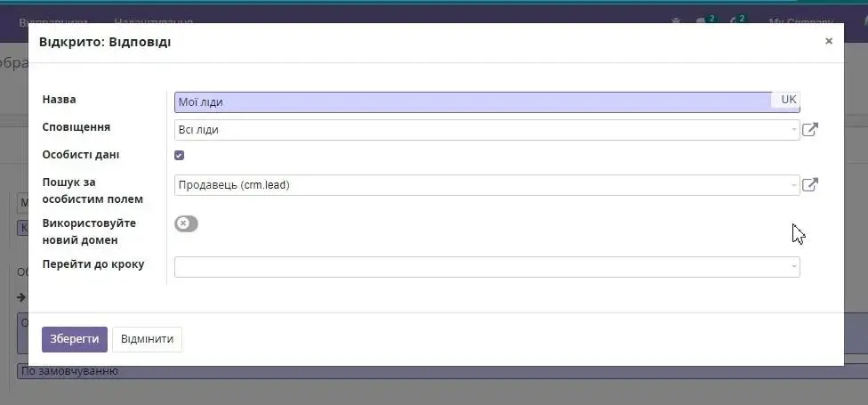This screenshot has width=868, height=405.
Task: Open external link beside Продавець (crm.lead) field
Action: (809, 185)
